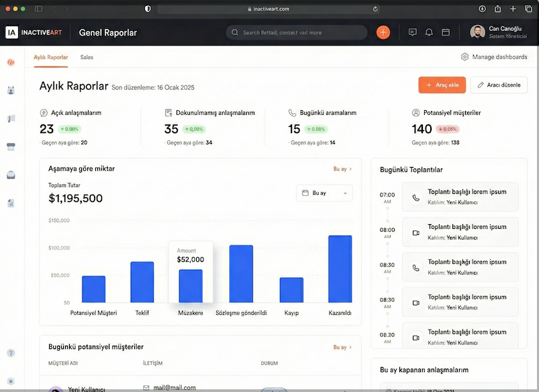Select the briefcase icon in the left sidebar
539x392 pixels.
(10, 175)
